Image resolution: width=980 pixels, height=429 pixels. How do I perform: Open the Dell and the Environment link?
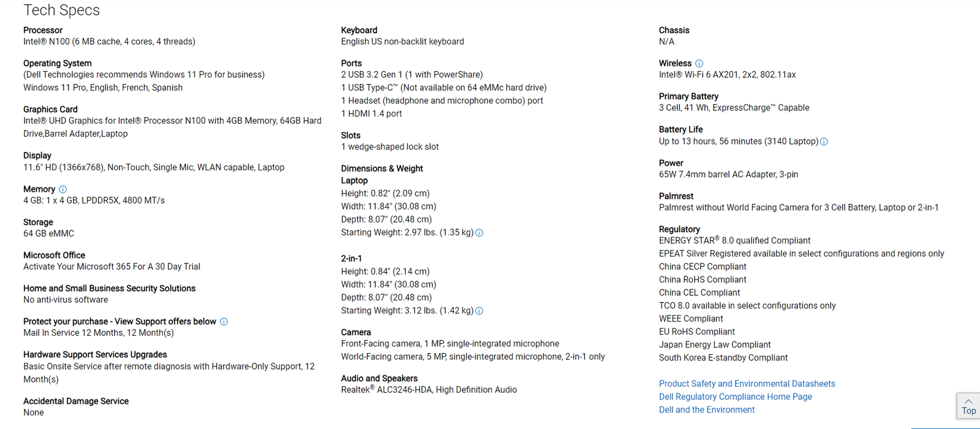pyautogui.click(x=706, y=409)
